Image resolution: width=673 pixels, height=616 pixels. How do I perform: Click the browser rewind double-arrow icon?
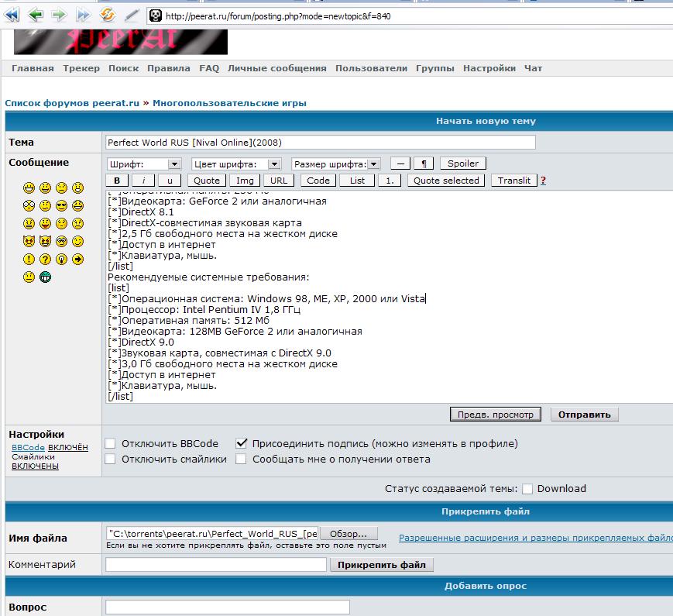pyautogui.click(x=12, y=15)
